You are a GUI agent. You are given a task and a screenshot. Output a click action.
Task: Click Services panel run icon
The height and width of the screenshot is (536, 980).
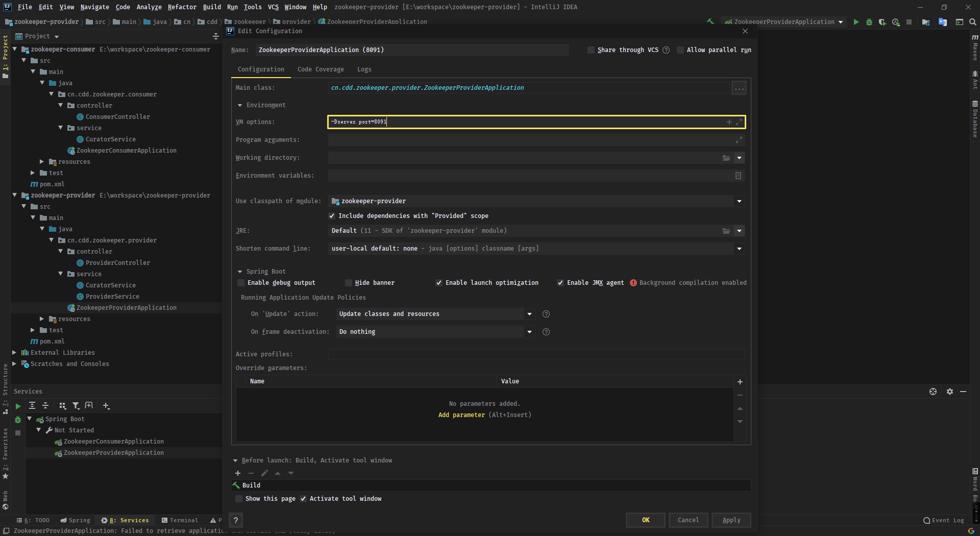coord(18,406)
